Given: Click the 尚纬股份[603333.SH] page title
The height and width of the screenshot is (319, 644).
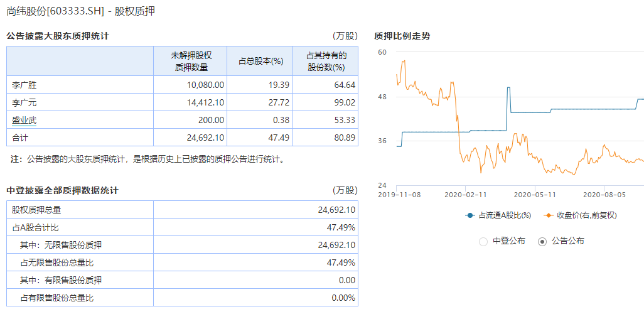Looking at the screenshot, I should pos(55,11).
